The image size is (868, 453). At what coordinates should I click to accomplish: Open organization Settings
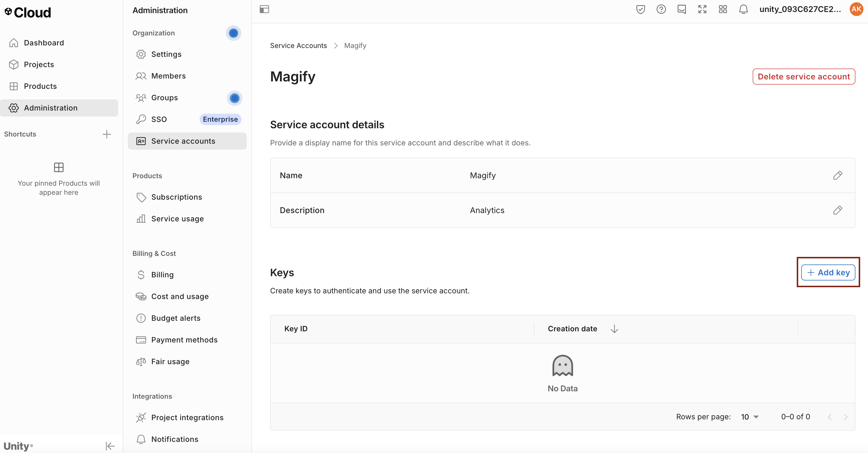187,54
